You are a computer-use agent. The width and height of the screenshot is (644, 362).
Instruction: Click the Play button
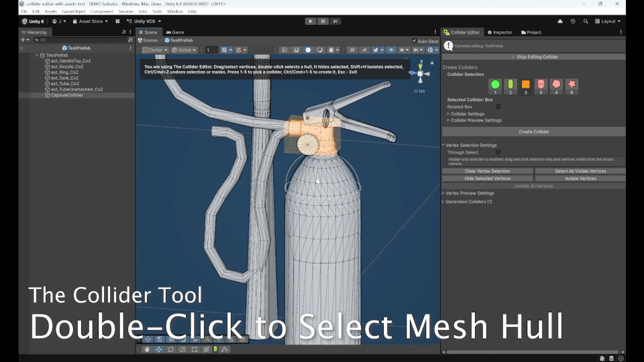pos(310,21)
